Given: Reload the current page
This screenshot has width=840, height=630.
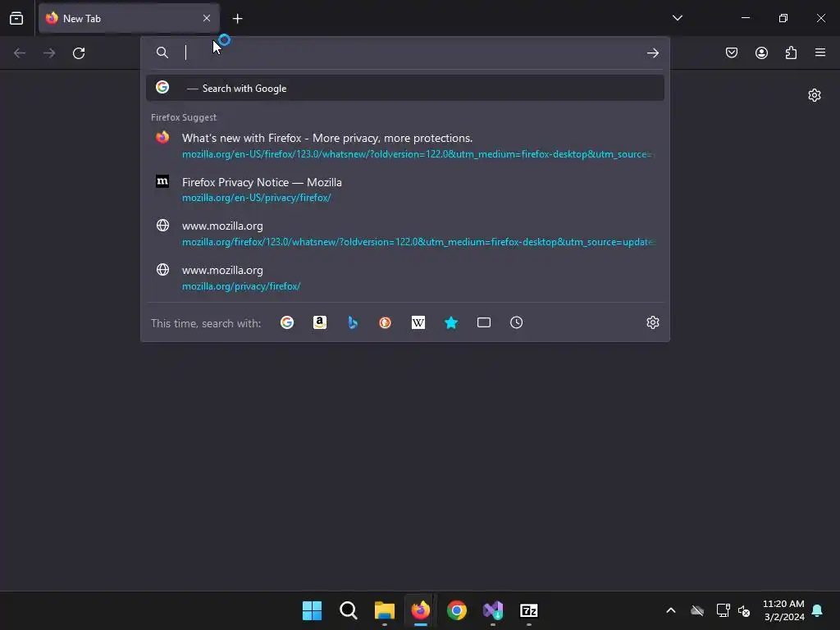Looking at the screenshot, I should [x=79, y=53].
